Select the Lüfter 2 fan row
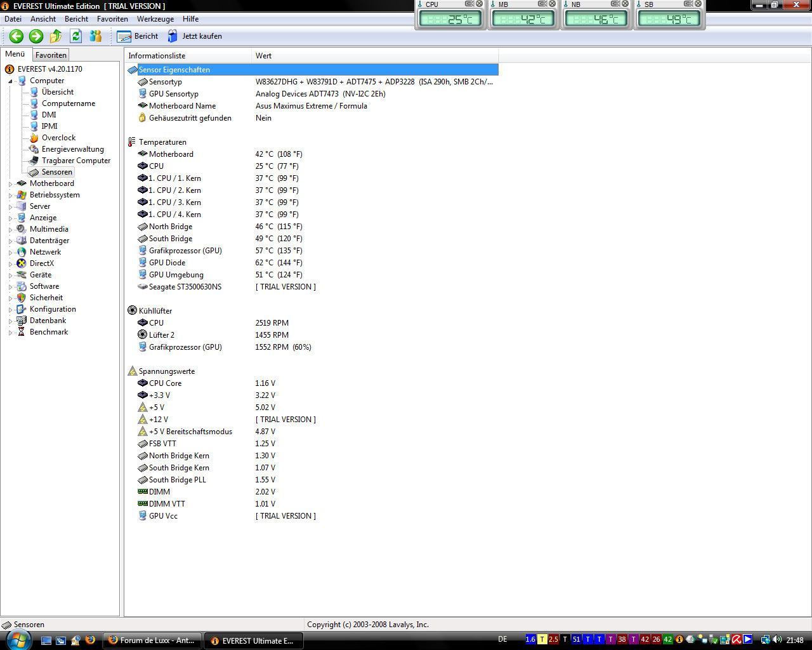The width and height of the screenshot is (812, 650). coord(312,335)
